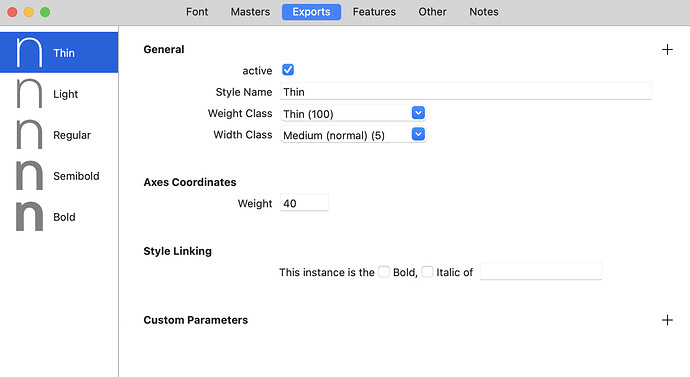Screen dimensions: 690x377
Task: Open the Weight Class dropdown
Action: (x=353, y=113)
